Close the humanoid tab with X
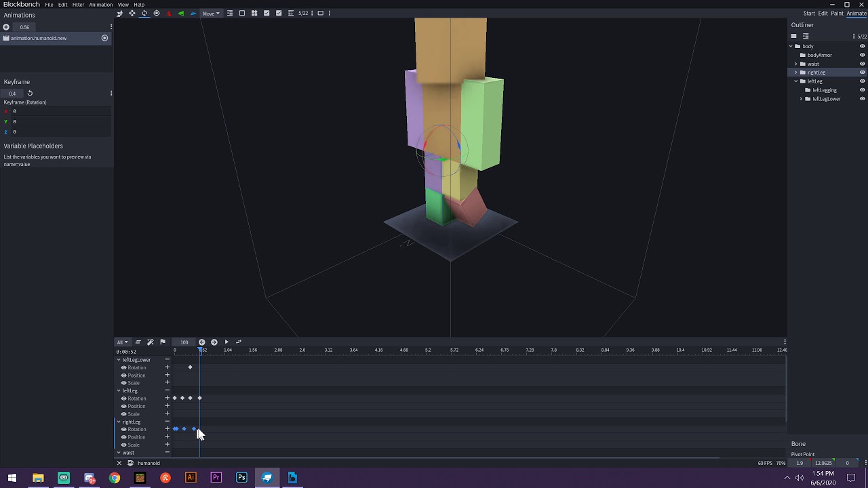This screenshot has width=868, height=488. point(119,464)
